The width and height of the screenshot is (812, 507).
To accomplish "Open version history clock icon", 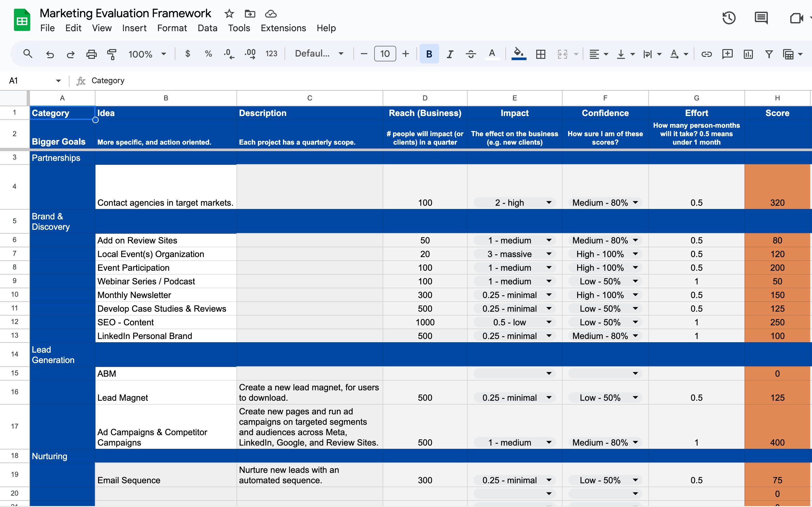I will coord(729,18).
